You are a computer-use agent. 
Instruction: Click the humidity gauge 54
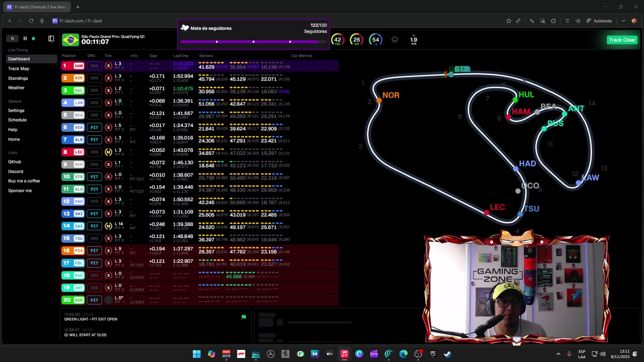[375, 40]
